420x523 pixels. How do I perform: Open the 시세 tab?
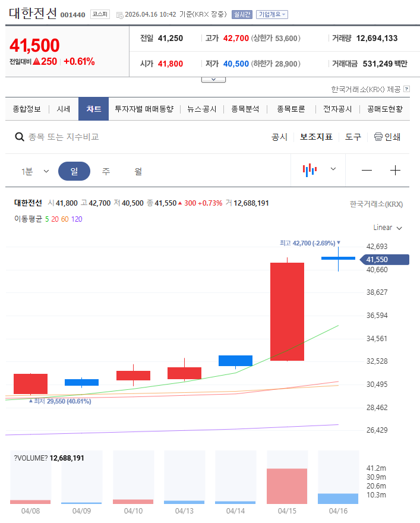64,109
